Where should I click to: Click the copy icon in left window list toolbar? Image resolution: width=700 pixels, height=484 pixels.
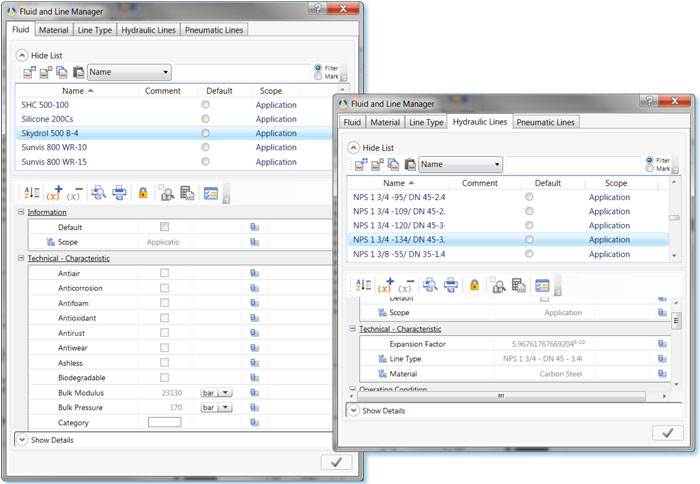[x=62, y=72]
